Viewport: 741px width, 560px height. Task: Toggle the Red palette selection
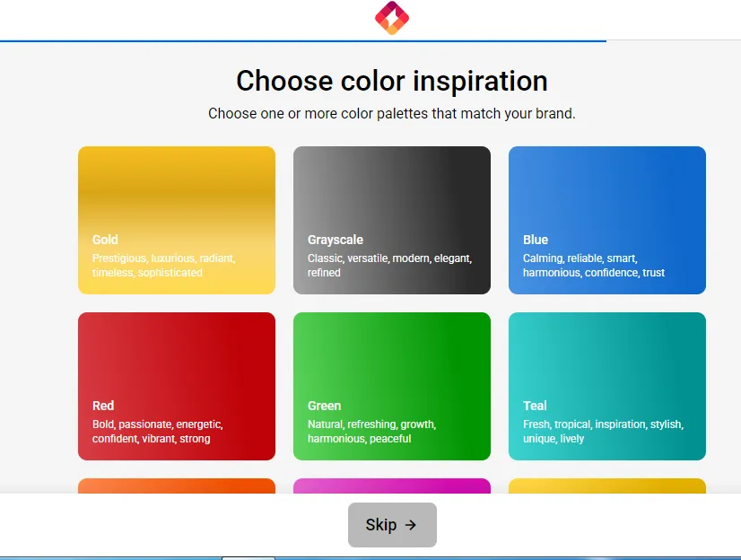177,386
